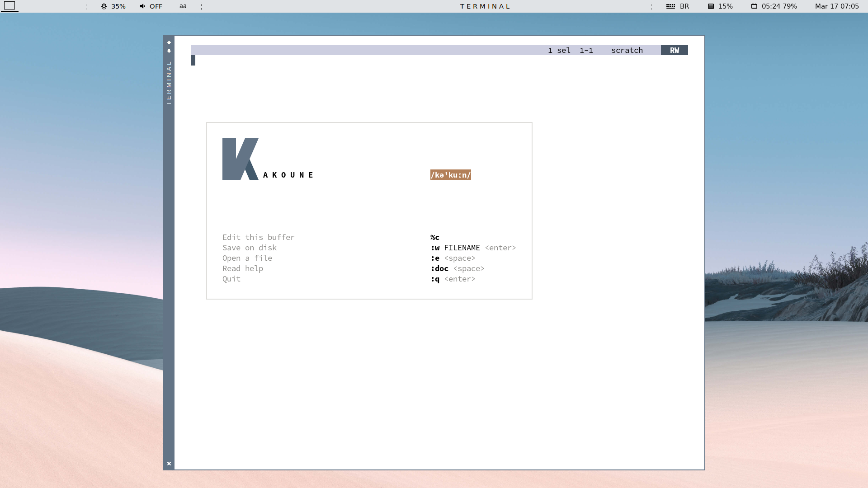Viewport: 868px width, 488px height.
Task: Click the battery icon showing 05:24 79%
Action: (754, 6)
